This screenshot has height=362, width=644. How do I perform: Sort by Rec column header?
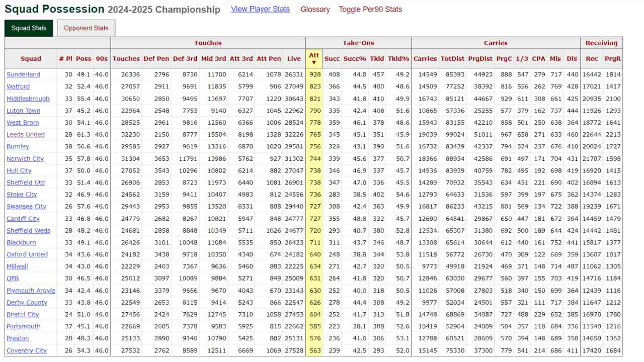pos(592,59)
